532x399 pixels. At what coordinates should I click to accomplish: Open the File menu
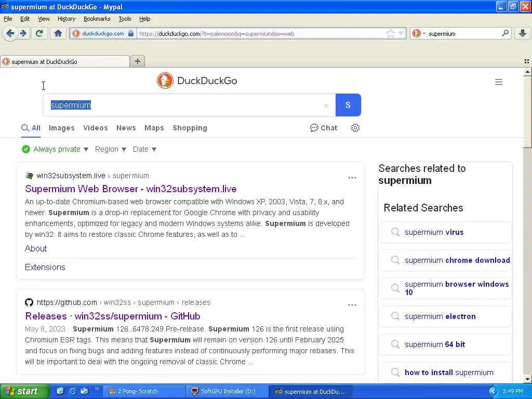coord(8,19)
